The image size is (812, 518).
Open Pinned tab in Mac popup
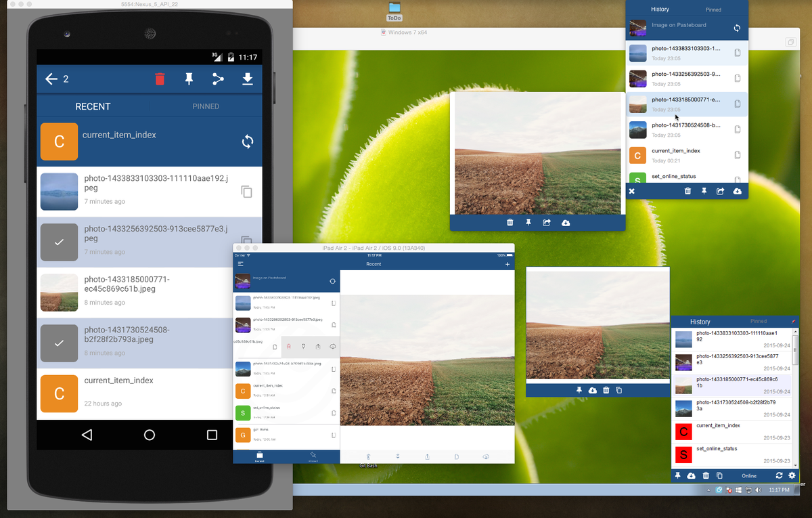pyautogui.click(x=713, y=9)
